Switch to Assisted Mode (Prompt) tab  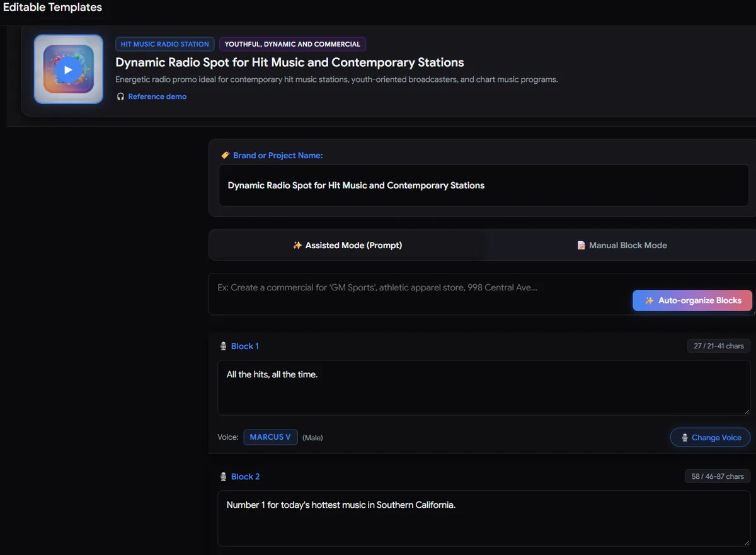pyautogui.click(x=347, y=245)
